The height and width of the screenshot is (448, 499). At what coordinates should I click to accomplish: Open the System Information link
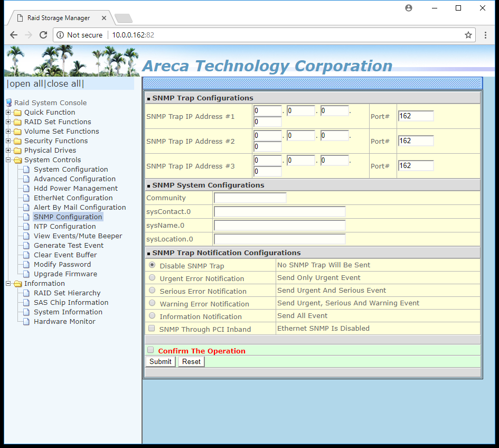[x=68, y=312]
